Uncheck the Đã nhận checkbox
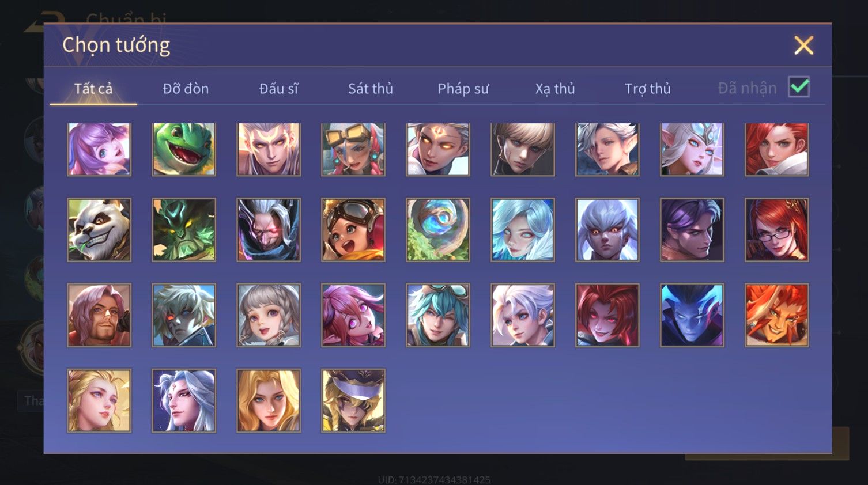Viewport: 868px width, 485px height. [799, 87]
